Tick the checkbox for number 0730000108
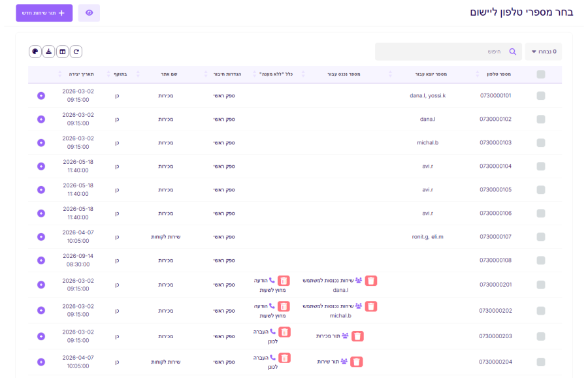Screen dimensions: 588x378 [541, 260]
